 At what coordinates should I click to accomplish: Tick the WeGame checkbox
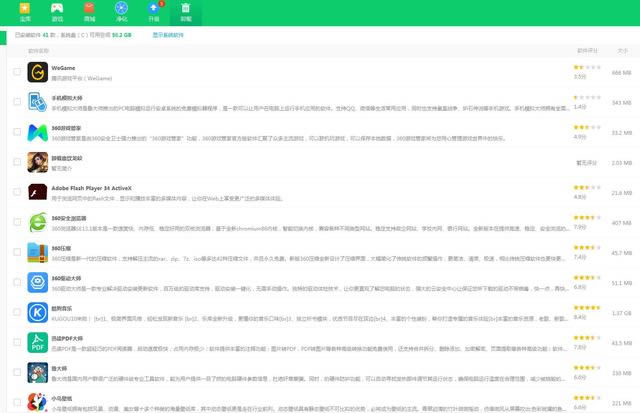click(x=17, y=72)
